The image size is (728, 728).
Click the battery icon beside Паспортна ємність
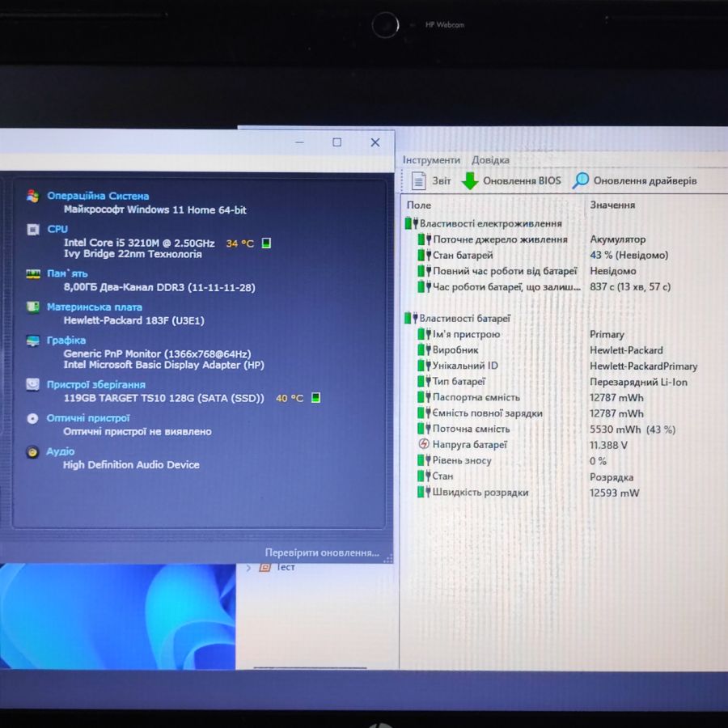(x=425, y=397)
